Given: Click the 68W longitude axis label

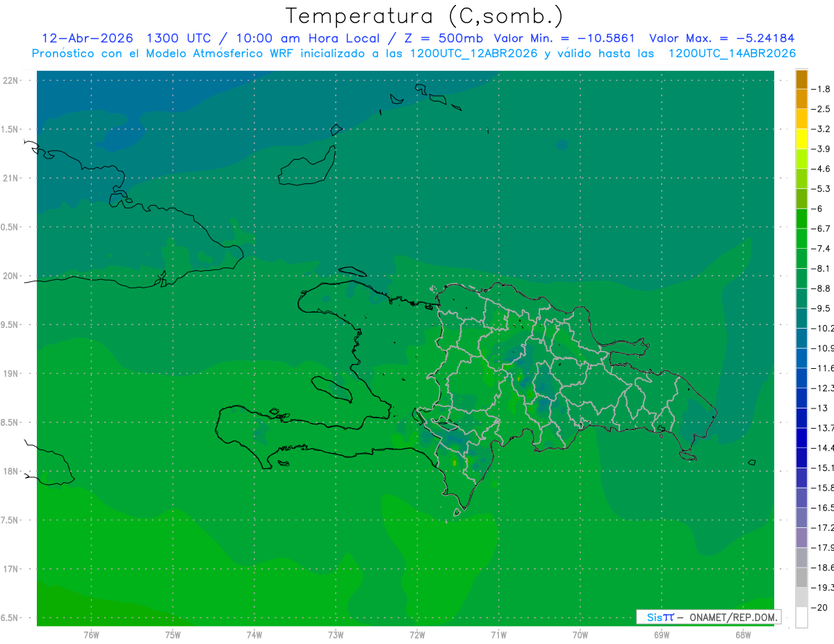Looking at the screenshot, I should 743,635.
